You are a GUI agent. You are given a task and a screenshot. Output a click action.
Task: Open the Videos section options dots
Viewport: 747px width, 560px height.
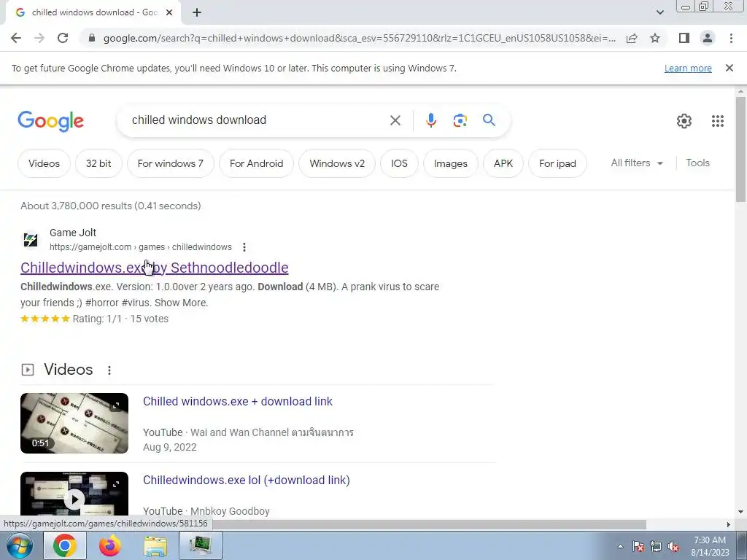click(109, 370)
